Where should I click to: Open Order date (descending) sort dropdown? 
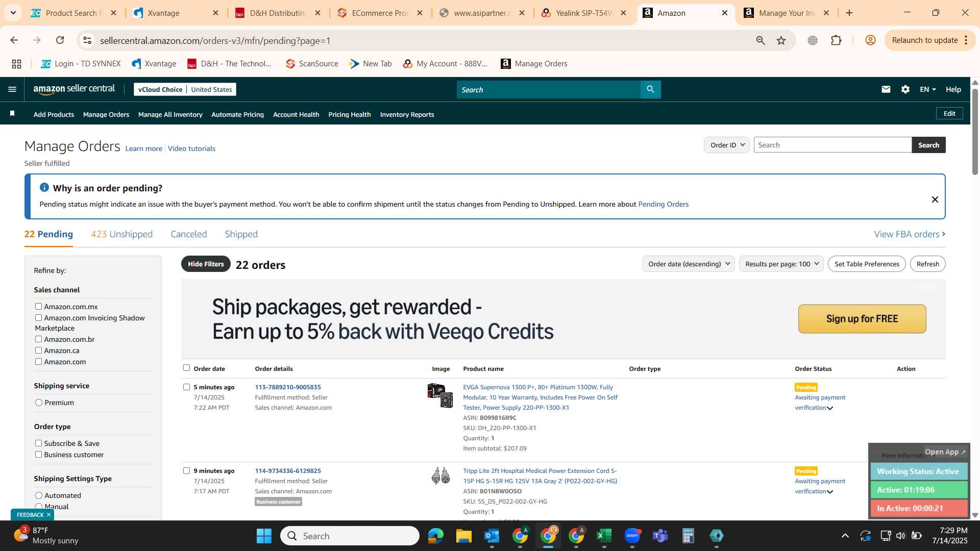pos(688,264)
